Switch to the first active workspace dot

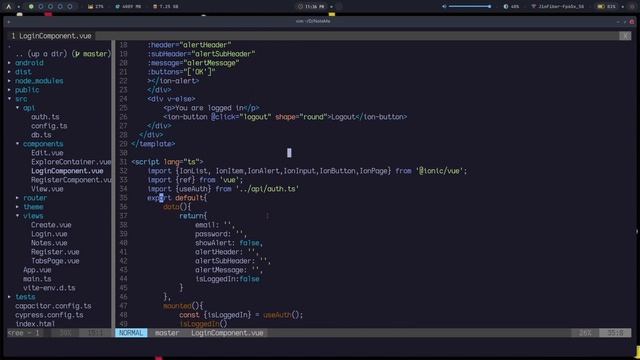click(x=31, y=7)
